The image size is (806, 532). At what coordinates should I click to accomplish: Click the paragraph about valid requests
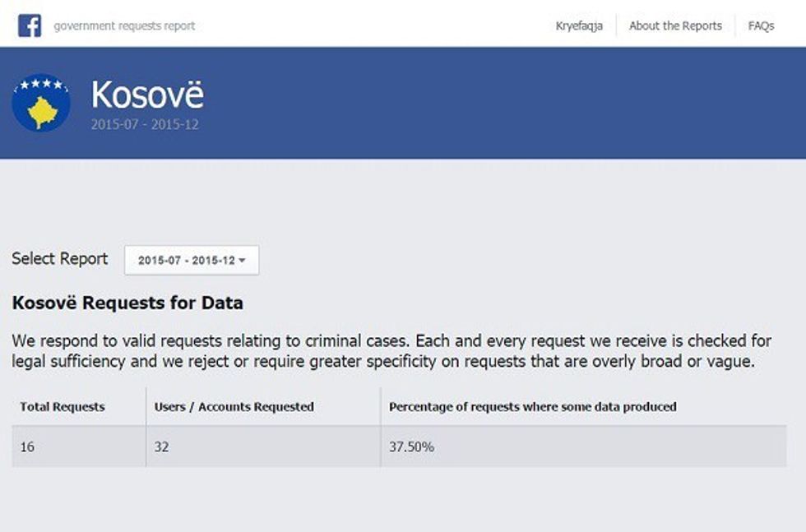tap(382, 351)
